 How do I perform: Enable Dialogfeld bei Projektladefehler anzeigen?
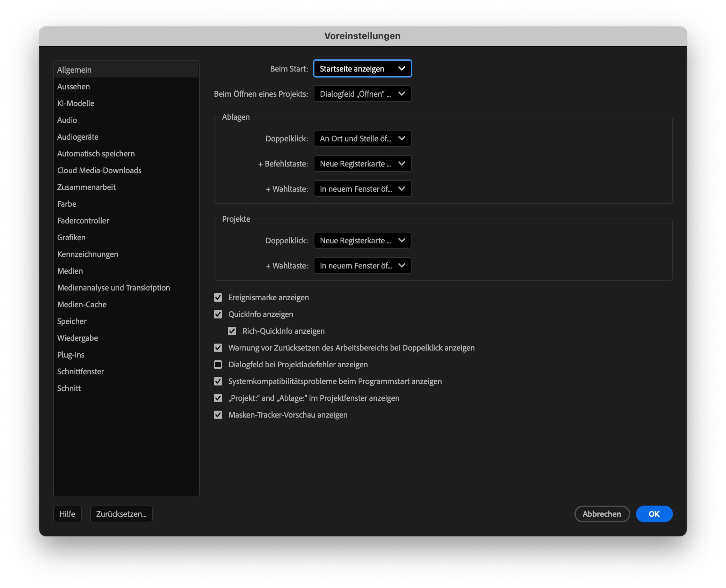tap(218, 365)
